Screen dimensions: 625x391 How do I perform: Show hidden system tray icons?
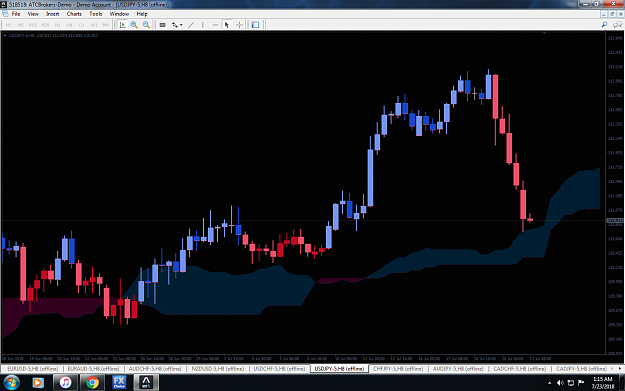pyautogui.click(x=550, y=383)
